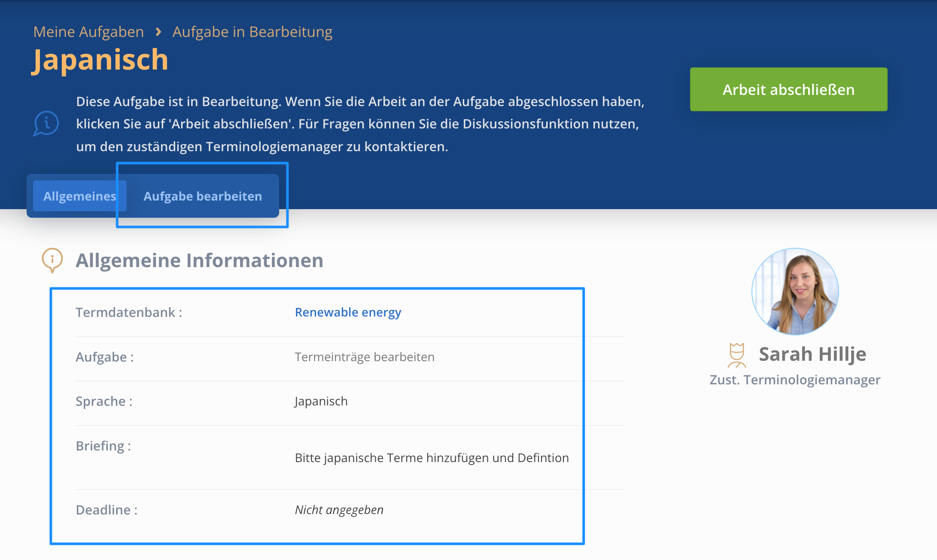Screen dimensions: 937x560
Task: Switch to the 'Allgemeines' tab
Action: 80,196
